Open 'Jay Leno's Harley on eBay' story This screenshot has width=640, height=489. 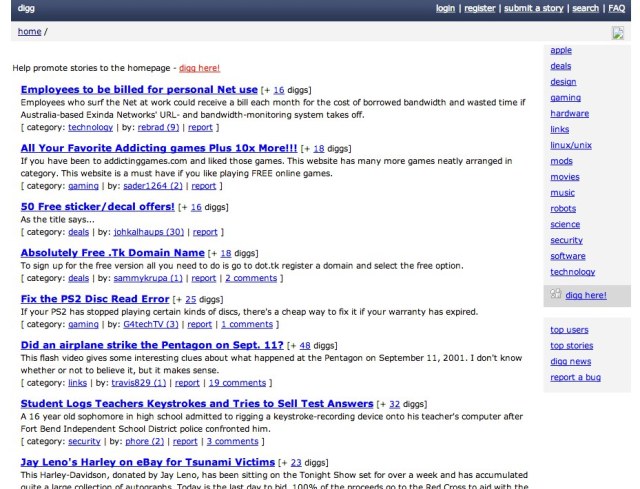coord(148,462)
